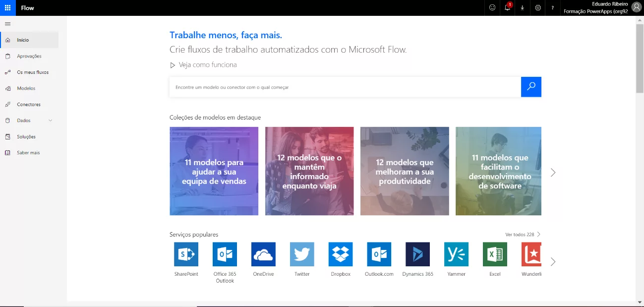Image resolution: width=644 pixels, height=307 pixels.
Task: Focus the template and connector search field
Action: coord(345,87)
